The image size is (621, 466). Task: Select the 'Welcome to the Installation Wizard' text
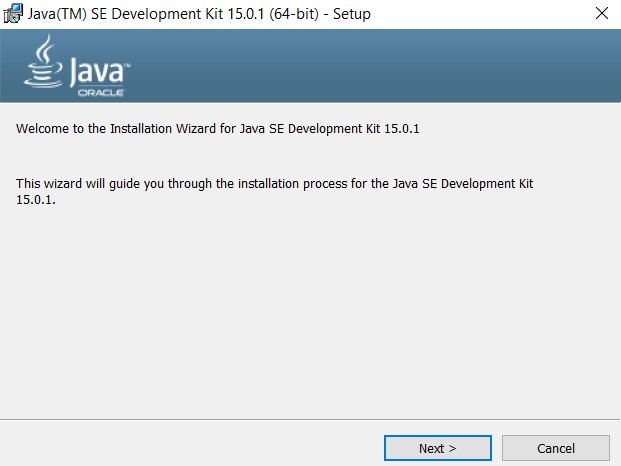click(217, 129)
